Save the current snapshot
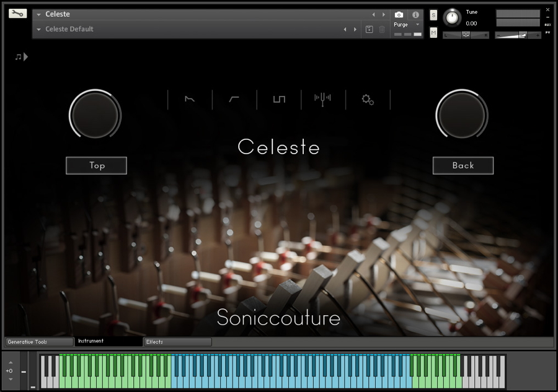Image resolution: width=558 pixels, height=392 pixels. [x=370, y=30]
